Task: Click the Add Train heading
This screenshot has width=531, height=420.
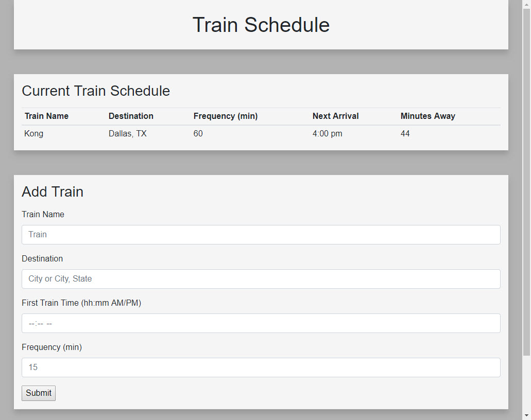Action: [x=53, y=191]
